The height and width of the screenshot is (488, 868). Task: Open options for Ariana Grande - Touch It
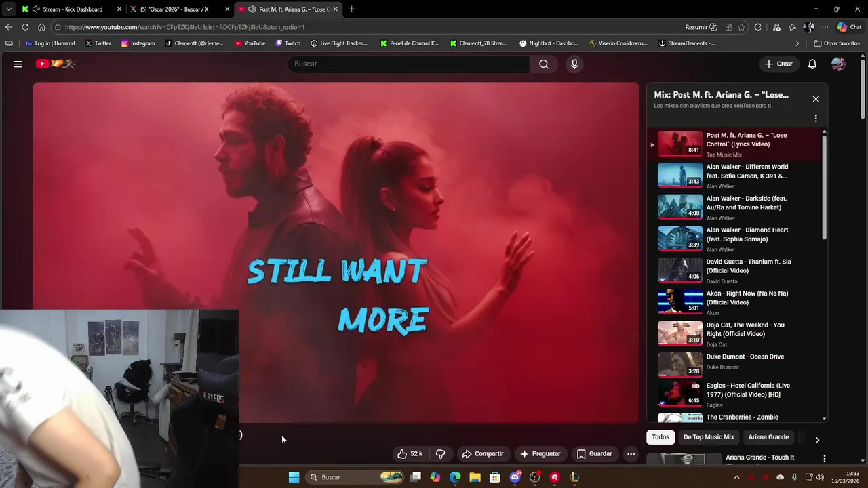(x=825, y=459)
